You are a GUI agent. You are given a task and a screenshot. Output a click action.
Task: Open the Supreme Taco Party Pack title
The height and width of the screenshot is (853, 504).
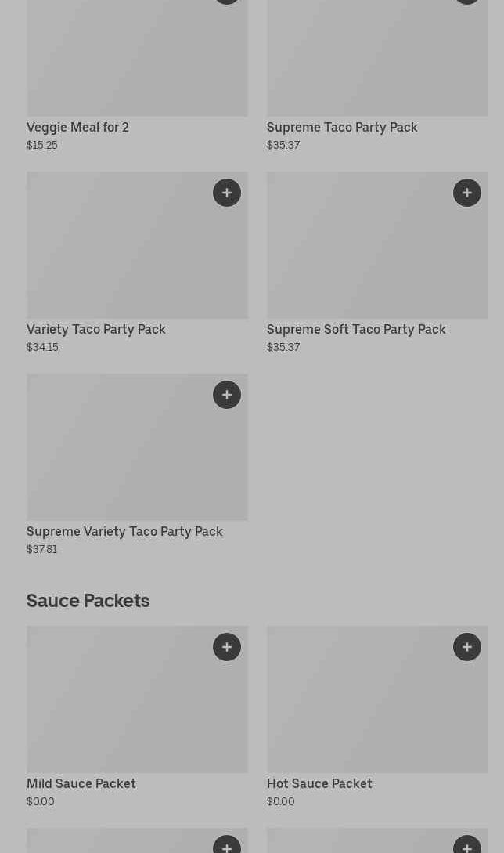[x=342, y=127]
